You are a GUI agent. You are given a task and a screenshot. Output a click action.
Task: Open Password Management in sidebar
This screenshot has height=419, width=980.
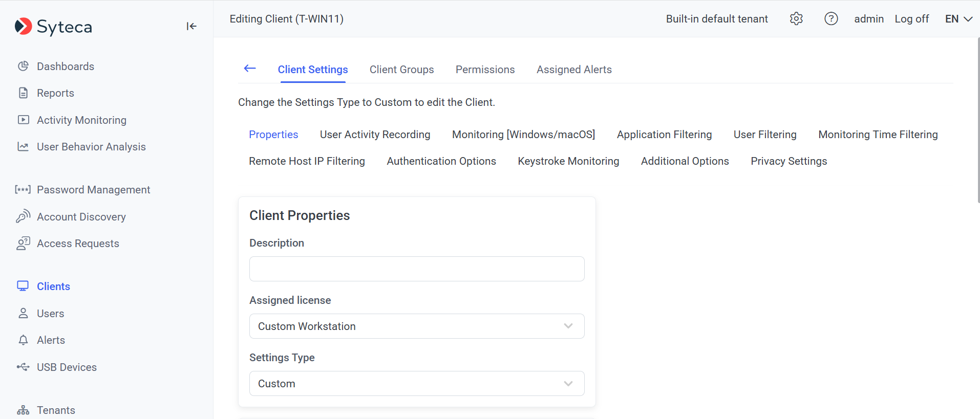click(x=93, y=190)
